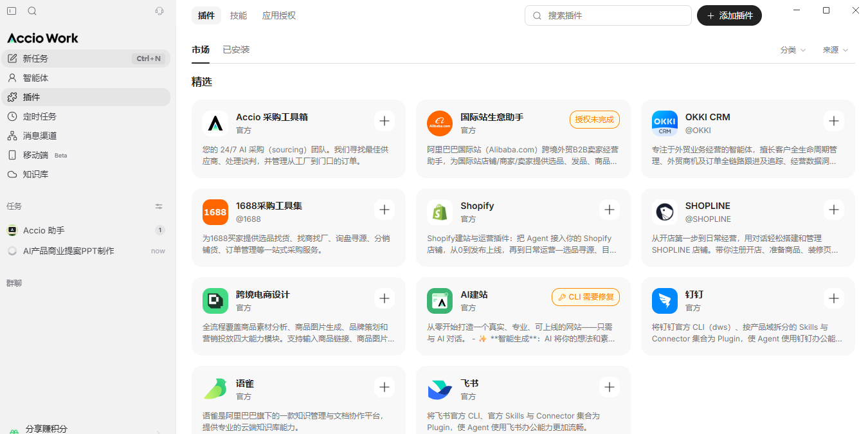Viewport: 868px width, 434px height.
Task: Click the task filter settings icon
Action: click(x=159, y=206)
